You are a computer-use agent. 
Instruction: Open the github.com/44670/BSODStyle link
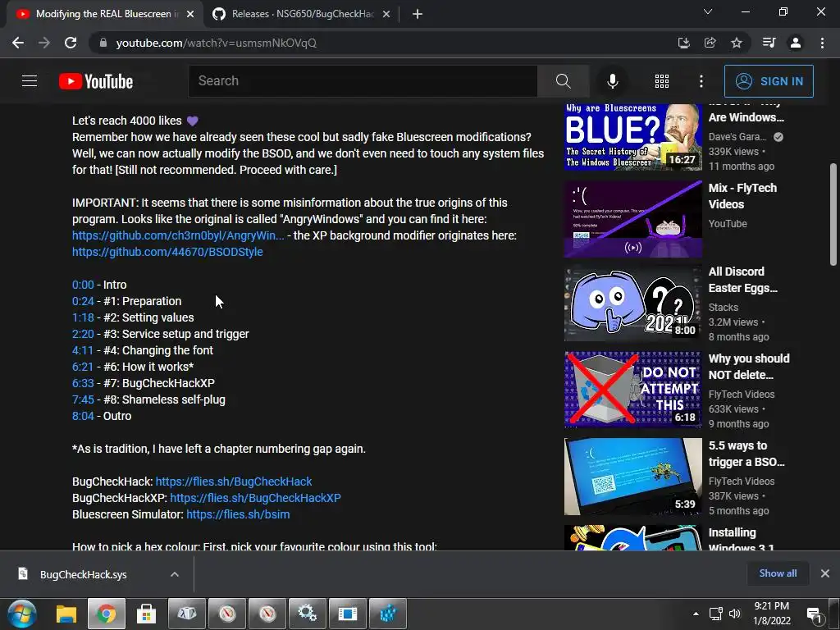[167, 252]
